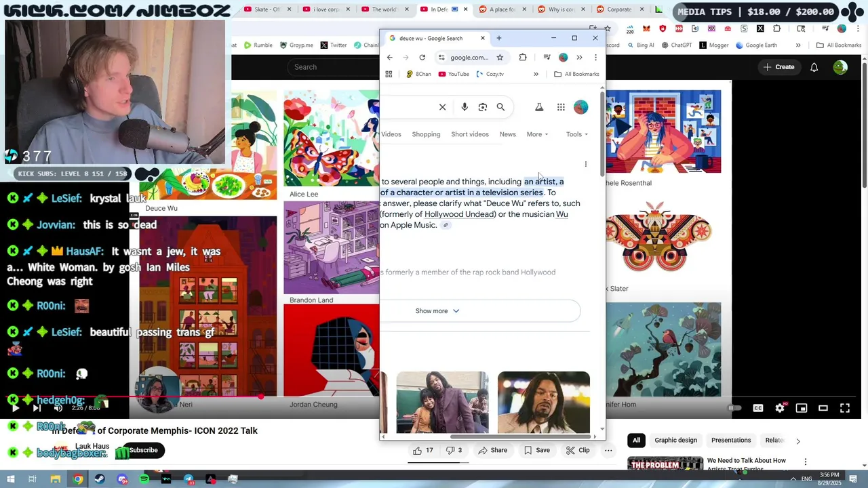Screen dimensions: 868x488
Task: Expand the More search filter dropdown
Action: pyautogui.click(x=537, y=134)
